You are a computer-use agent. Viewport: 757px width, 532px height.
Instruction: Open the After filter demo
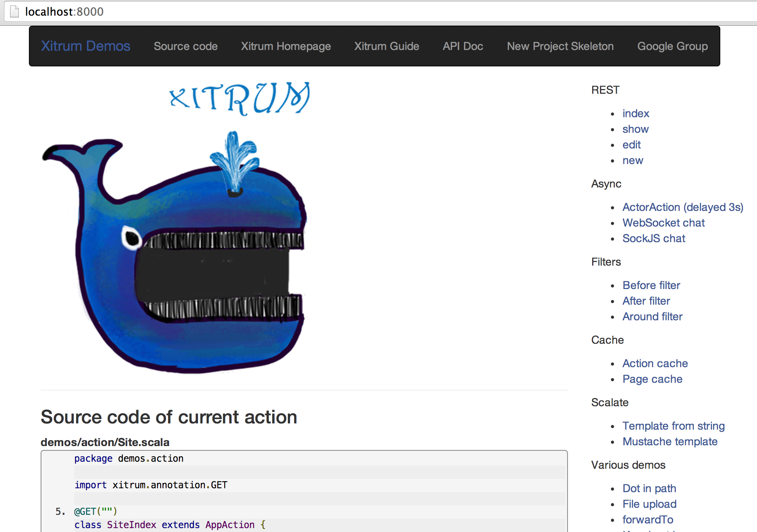646,301
